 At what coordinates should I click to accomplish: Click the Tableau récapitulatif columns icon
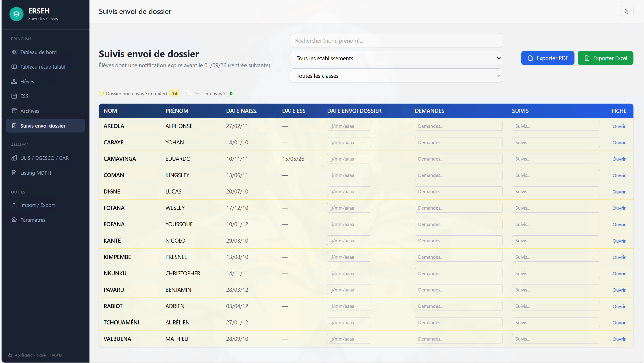(14, 67)
